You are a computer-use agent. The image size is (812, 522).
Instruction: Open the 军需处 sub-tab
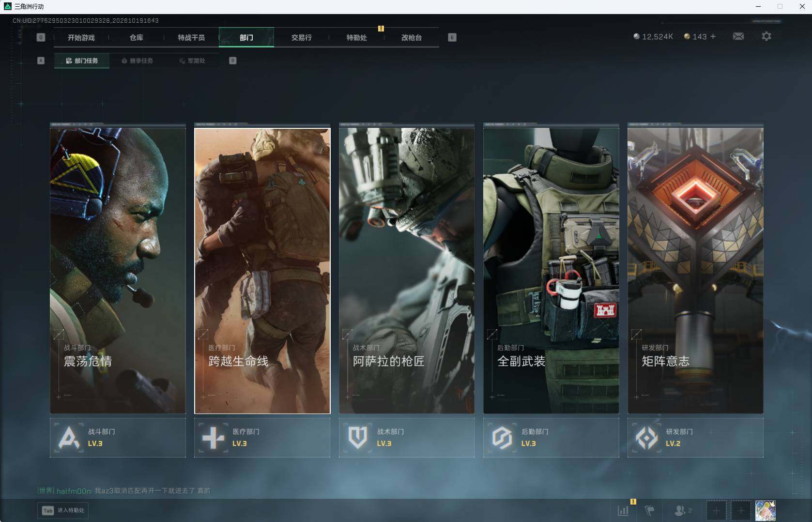tap(192, 61)
